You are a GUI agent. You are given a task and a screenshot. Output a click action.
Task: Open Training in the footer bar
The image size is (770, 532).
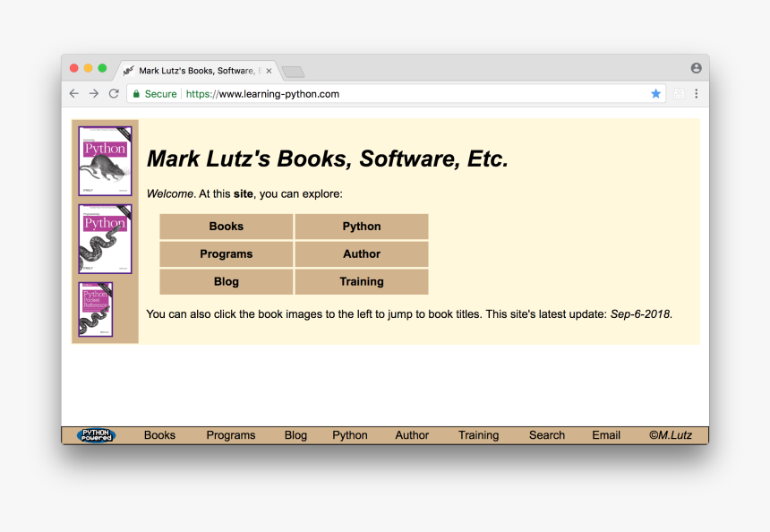point(479,435)
